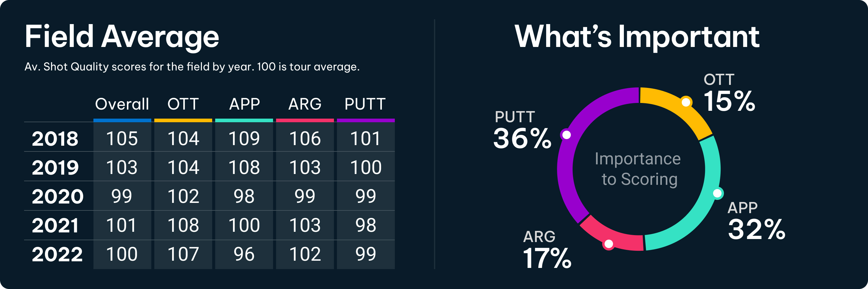Select the 2022 row label
Image resolution: width=868 pixels, height=289 pixels.
coord(57,254)
